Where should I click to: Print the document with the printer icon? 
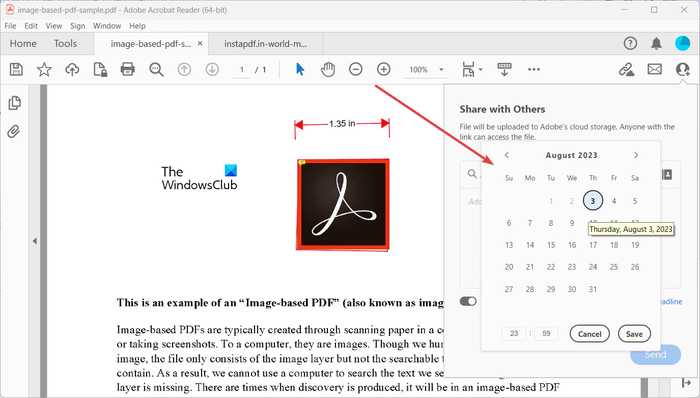click(x=128, y=69)
